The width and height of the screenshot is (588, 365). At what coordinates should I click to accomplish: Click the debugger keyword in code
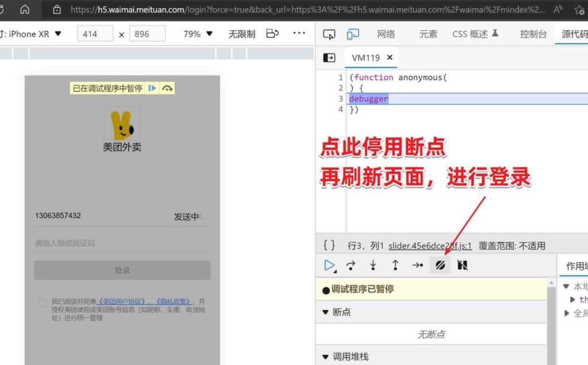coord(369,99)
